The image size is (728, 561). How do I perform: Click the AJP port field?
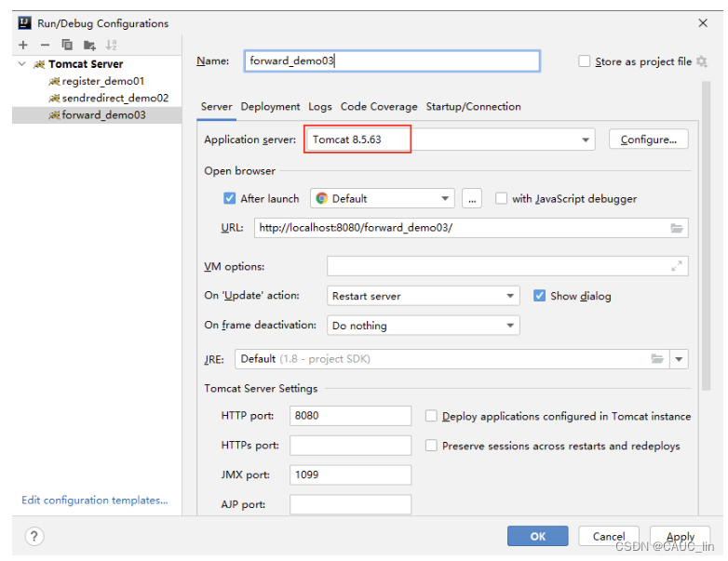tap(350, 504)
